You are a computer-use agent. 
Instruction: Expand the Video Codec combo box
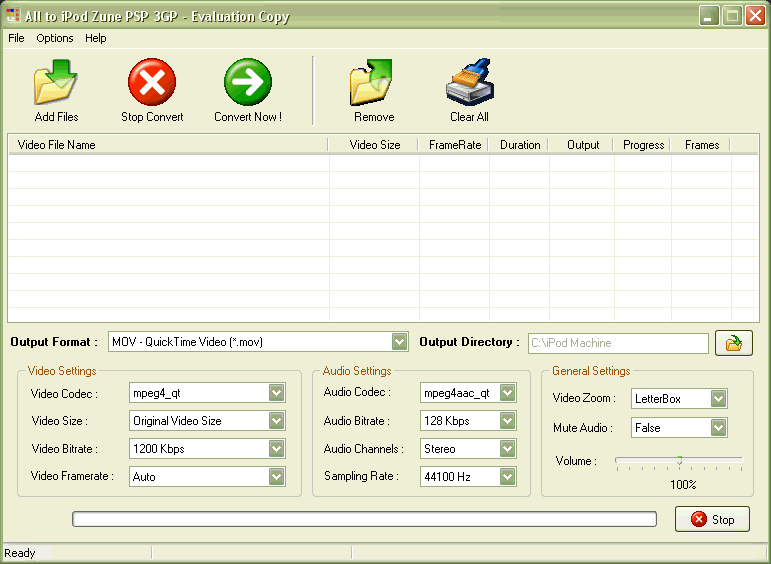click(x=277, y=393)
